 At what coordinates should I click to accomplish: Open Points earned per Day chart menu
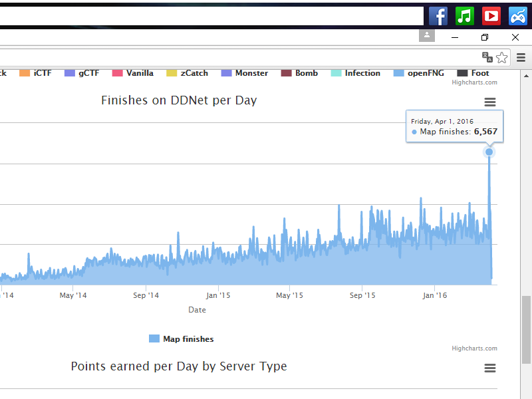pos(490,368)
